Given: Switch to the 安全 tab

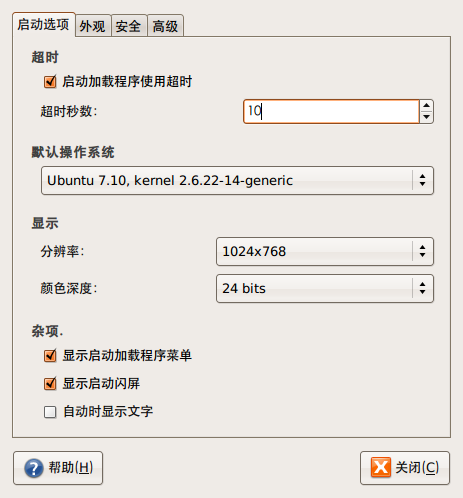Looking at the screenshot, I should click(129, 26).
